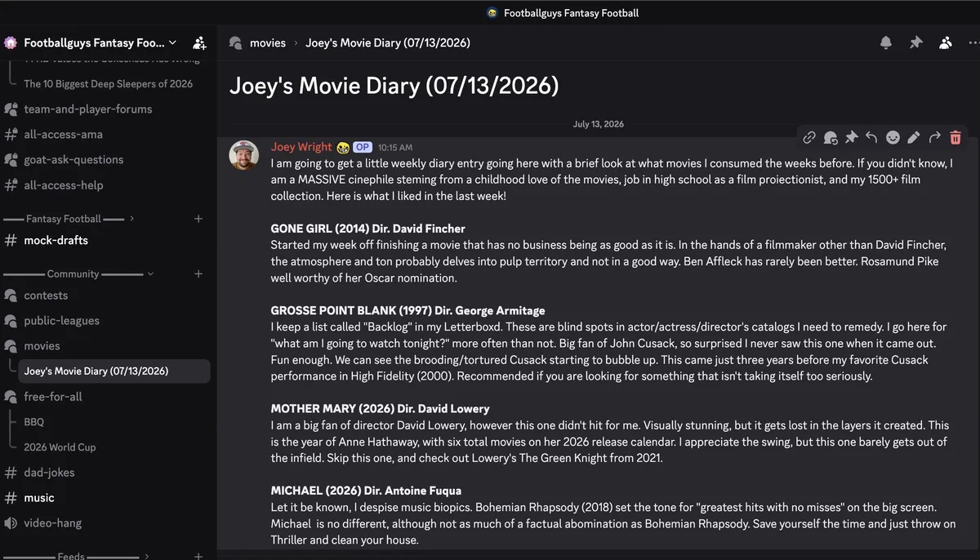
Task: Open notification settings bell in header
Action: [886, 42]
